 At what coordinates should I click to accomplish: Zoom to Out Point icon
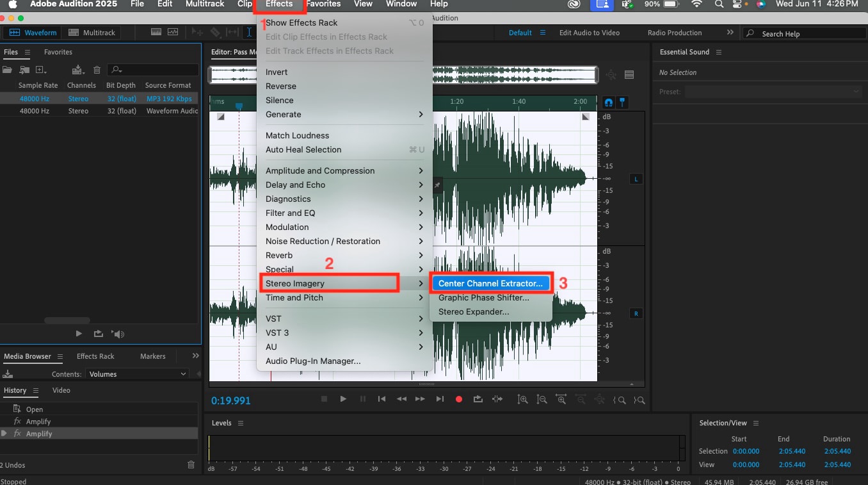coord(639,400)
